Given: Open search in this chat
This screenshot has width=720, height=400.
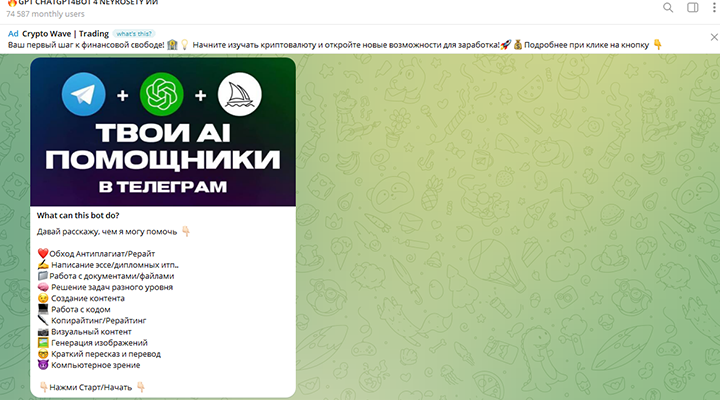Looking at the screenshot, I should [668, 8].
